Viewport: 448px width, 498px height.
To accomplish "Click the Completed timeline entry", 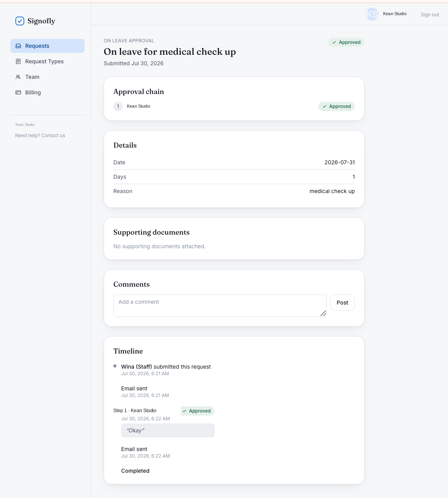I will coord(135,471).
